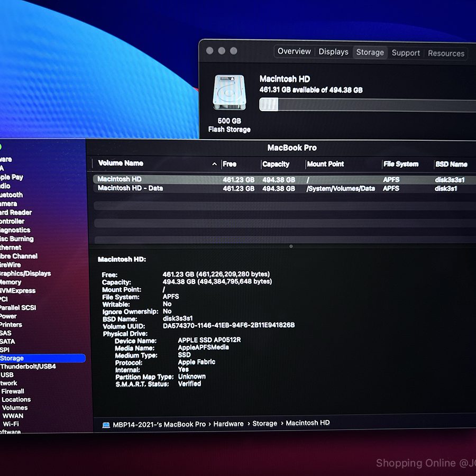476x476 pixels.
Task: Select Firewall under Network
Action: click(x=13, y=391)
